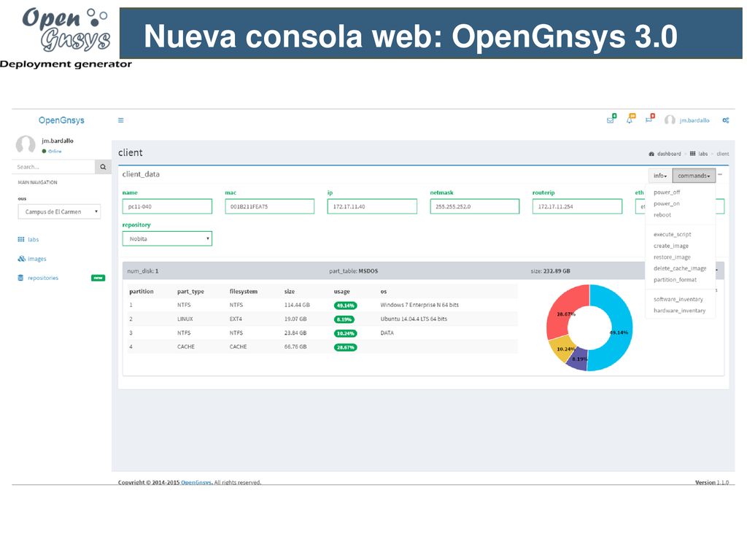Open the messages envelope icon
747x560 pixels.
611,120
